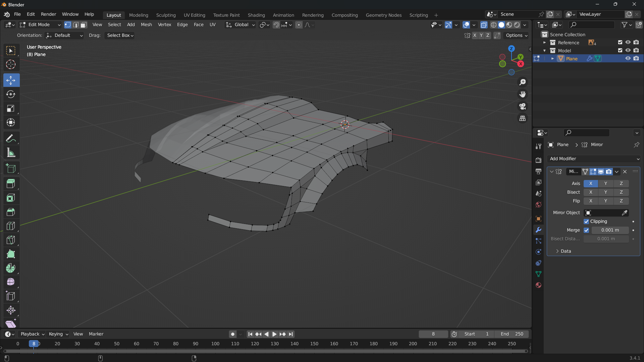
Task: Open the Edit Mode dropdown
Action: tap(40, 25)
